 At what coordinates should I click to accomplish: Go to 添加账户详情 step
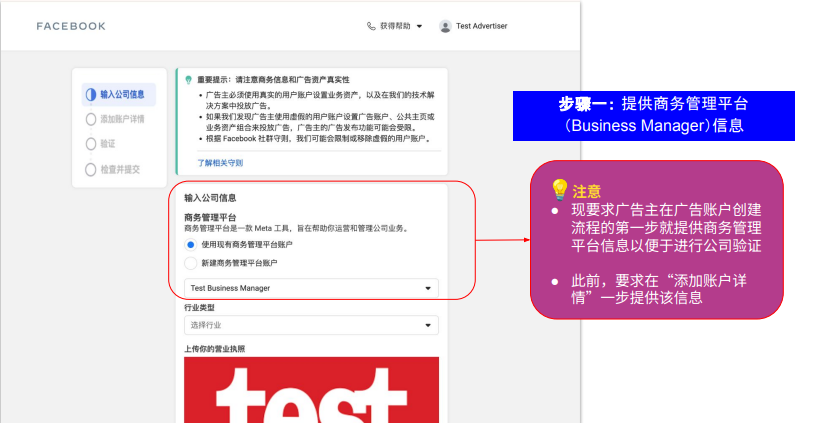coord(122,119)
